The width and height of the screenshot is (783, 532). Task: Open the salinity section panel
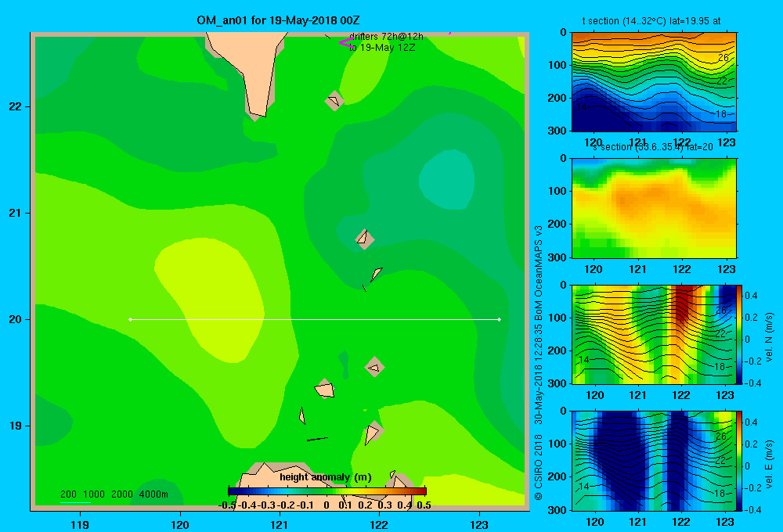click(x=654, y=208)
